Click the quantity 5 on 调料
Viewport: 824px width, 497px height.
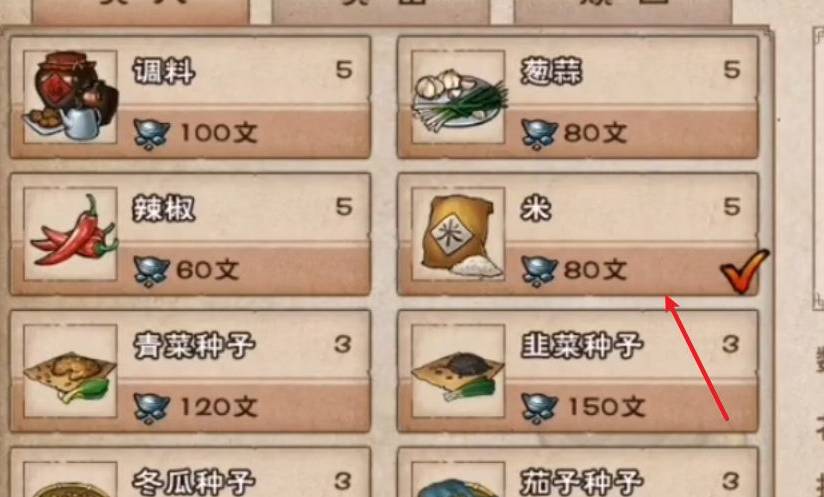pyautogui.click(x=344, y=70)
